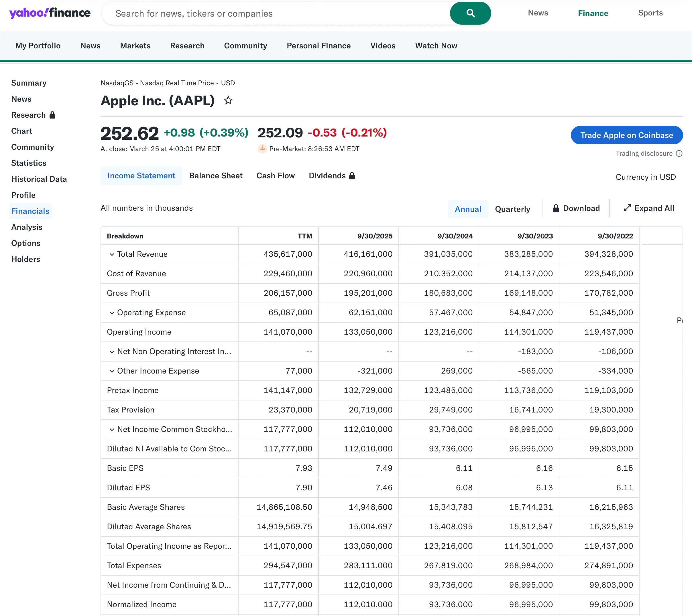Click the search magnifier icon
Viewport: 692px width, 616px height.
[x=471, y=13]
